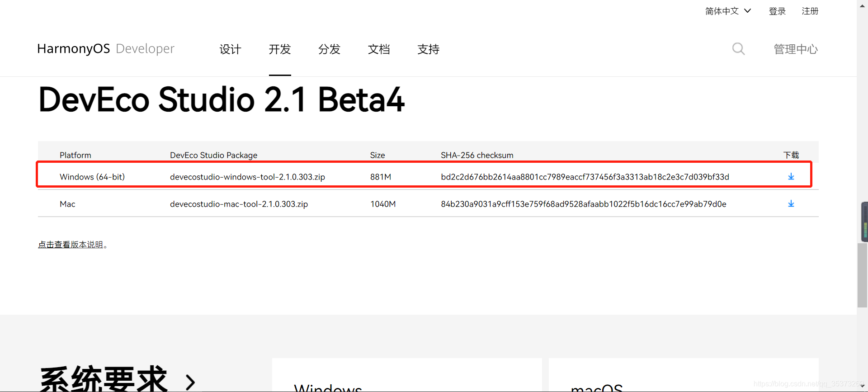This screenshot has width=868, height=392.
Task: Download the Mac DevEco Studio package
Action: 791,204
